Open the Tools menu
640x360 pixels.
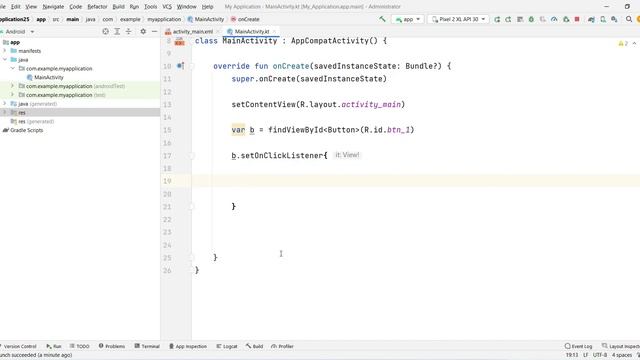tap(151, 7)
